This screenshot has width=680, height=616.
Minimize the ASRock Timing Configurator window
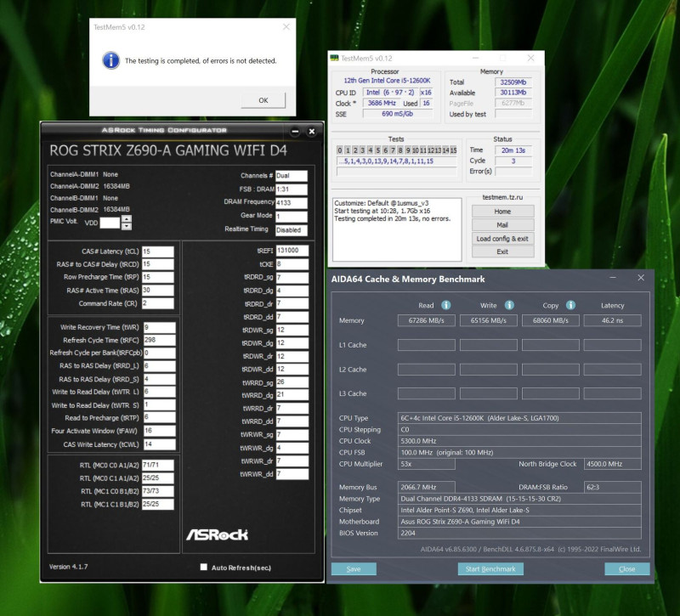(x=295, y=131)
